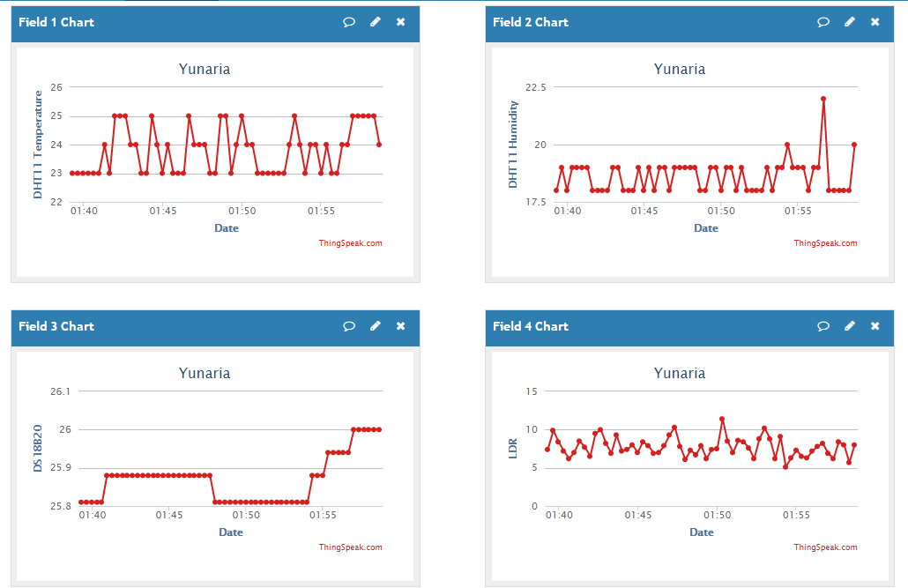Click the '01:45' time tick in Field 2 Chart

pos(644,211)
